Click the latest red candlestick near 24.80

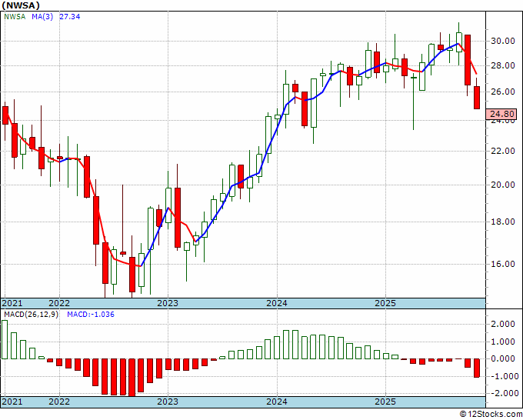(477, 98)
